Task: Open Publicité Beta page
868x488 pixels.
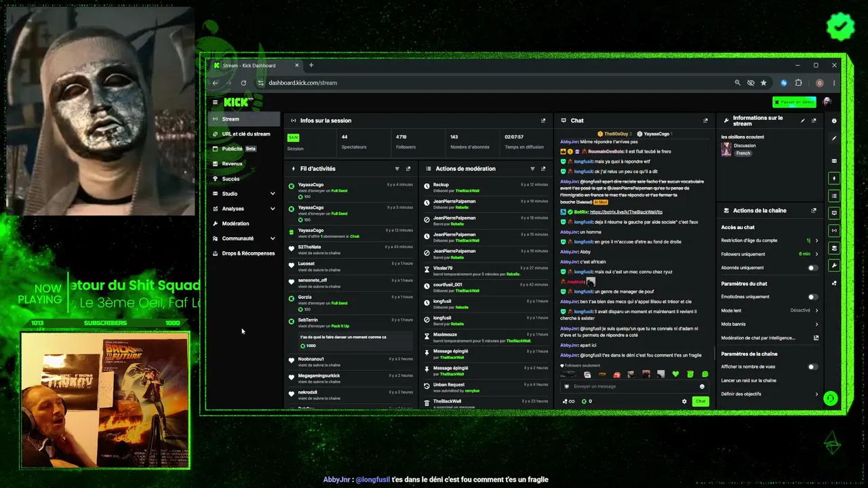Action: (x=244, y=149)
